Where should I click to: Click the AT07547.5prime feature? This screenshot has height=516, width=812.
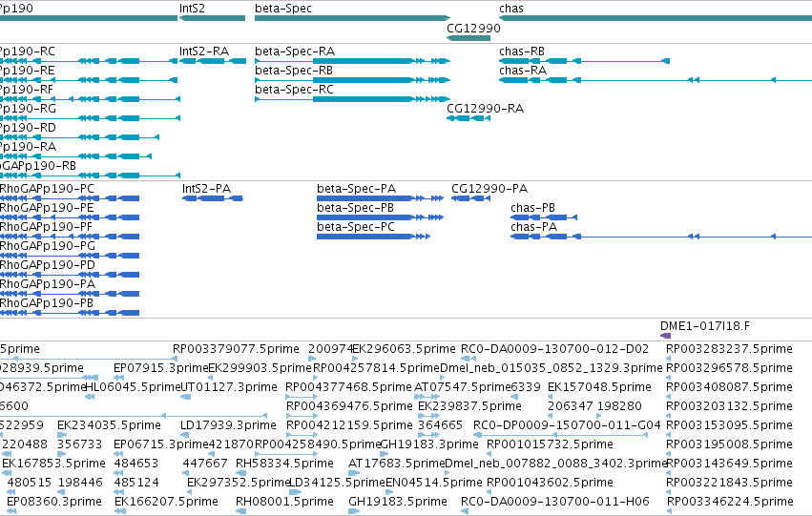click(427, 397)
